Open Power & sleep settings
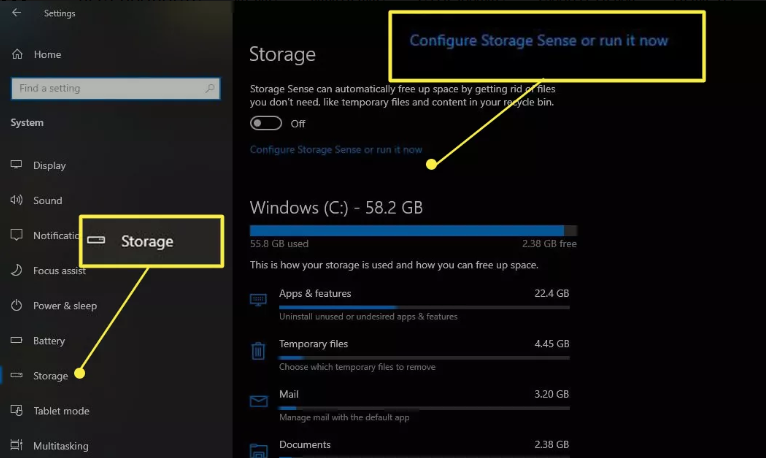Image resolution: width=766 pixels, height=458 pixels. coord(65,306)
